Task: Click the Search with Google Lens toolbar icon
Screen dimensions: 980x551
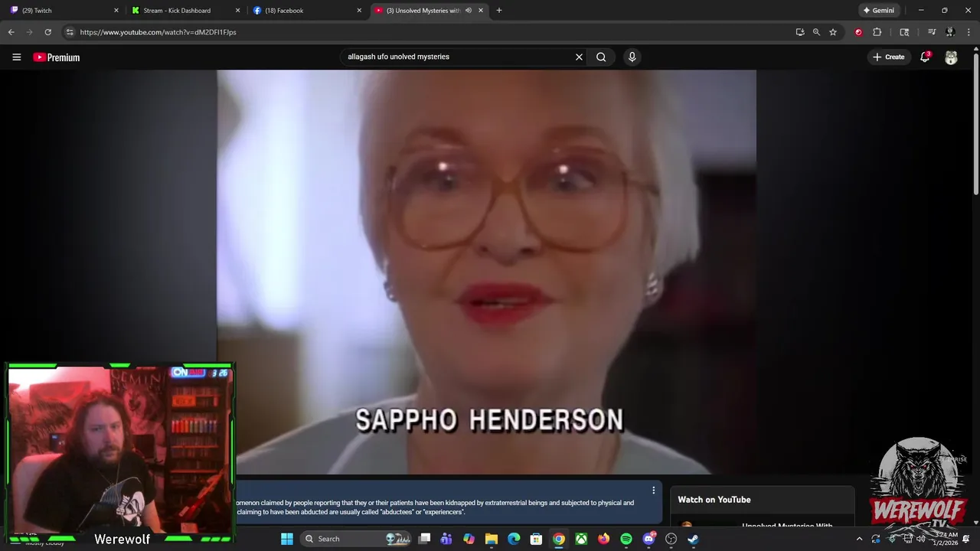Action: 904,32
